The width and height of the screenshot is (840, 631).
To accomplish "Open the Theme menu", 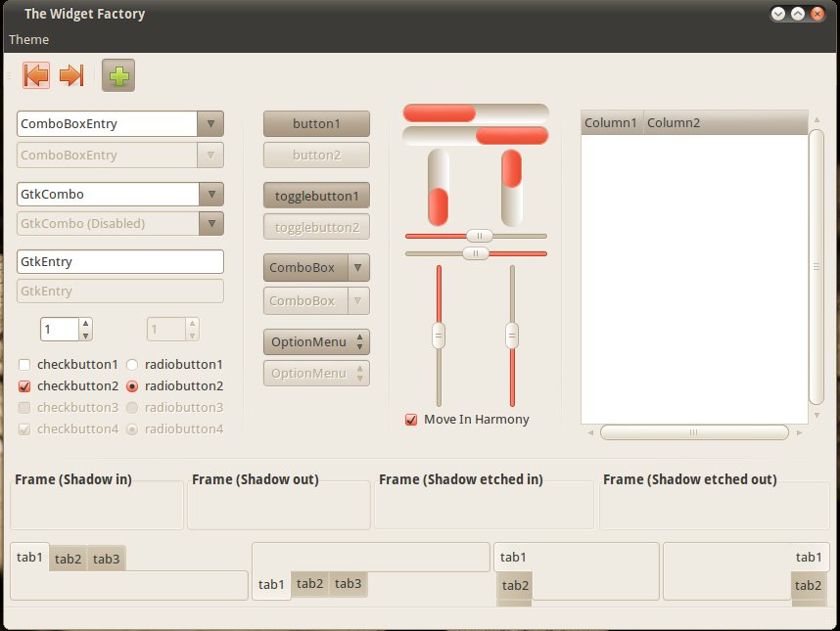I will point(29,39).
